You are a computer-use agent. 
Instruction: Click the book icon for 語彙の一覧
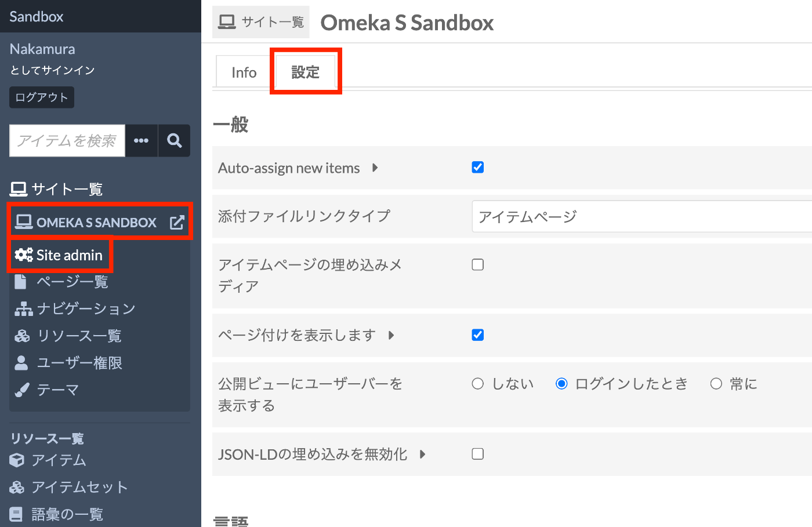(16, 514)
